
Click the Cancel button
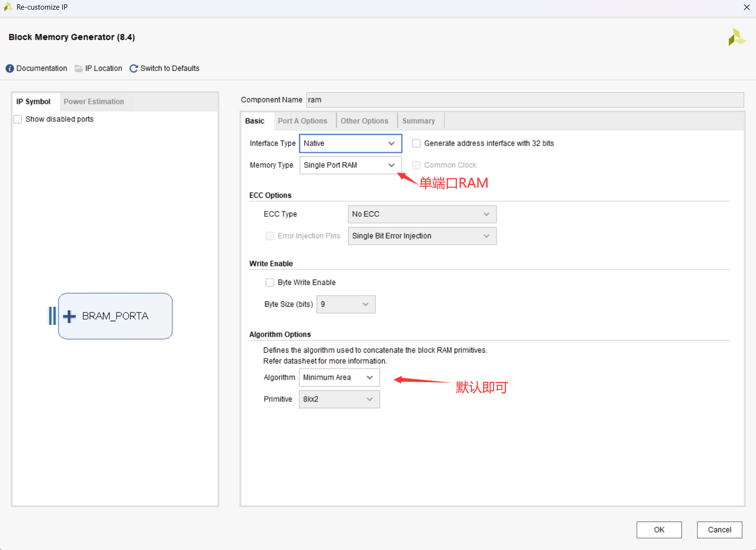720,530
